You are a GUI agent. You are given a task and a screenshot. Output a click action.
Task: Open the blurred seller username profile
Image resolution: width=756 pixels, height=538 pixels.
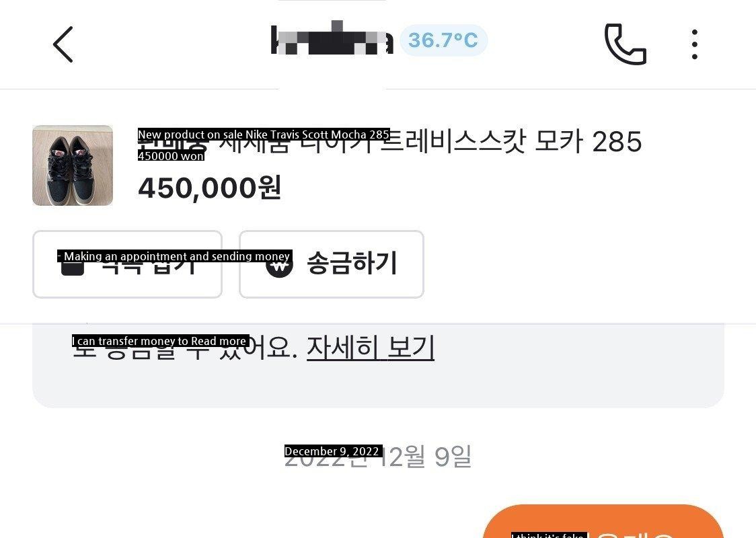click(x=332, y=38)
